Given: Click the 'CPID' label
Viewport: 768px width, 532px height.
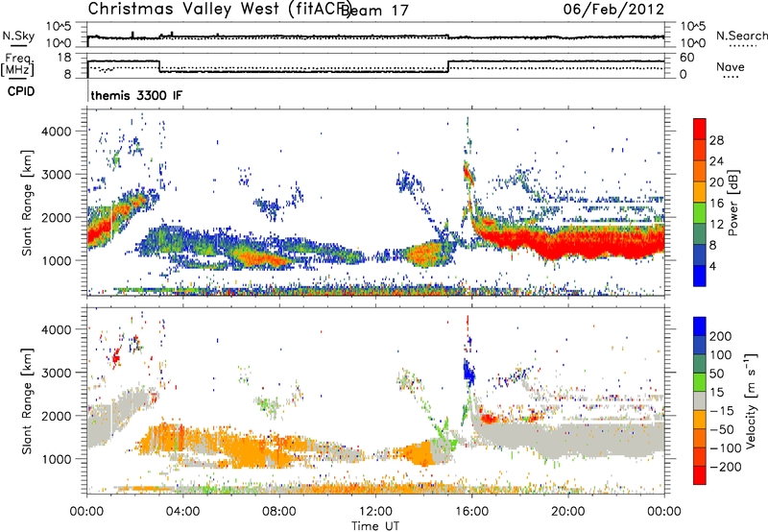Looking at the screenshot, I should point(21,91).
